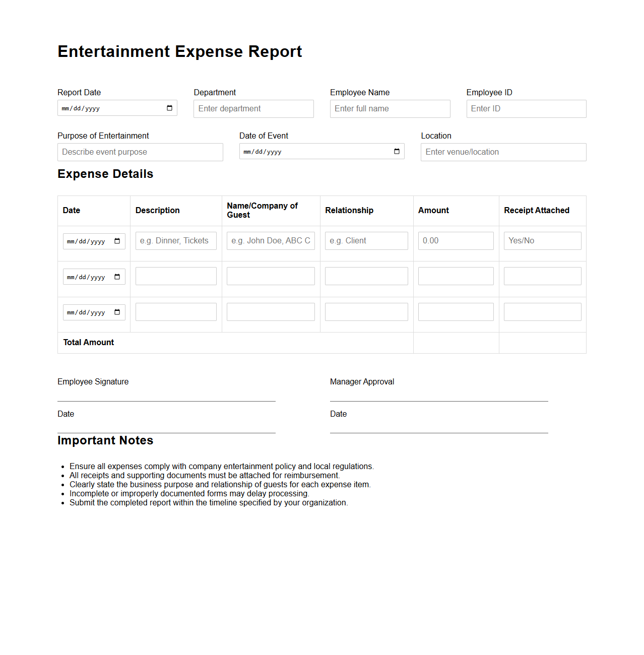Open the Date of Event calendar icon
Image resolution: width=644 pixels, height=655 pixels.
tap(397, 152)
